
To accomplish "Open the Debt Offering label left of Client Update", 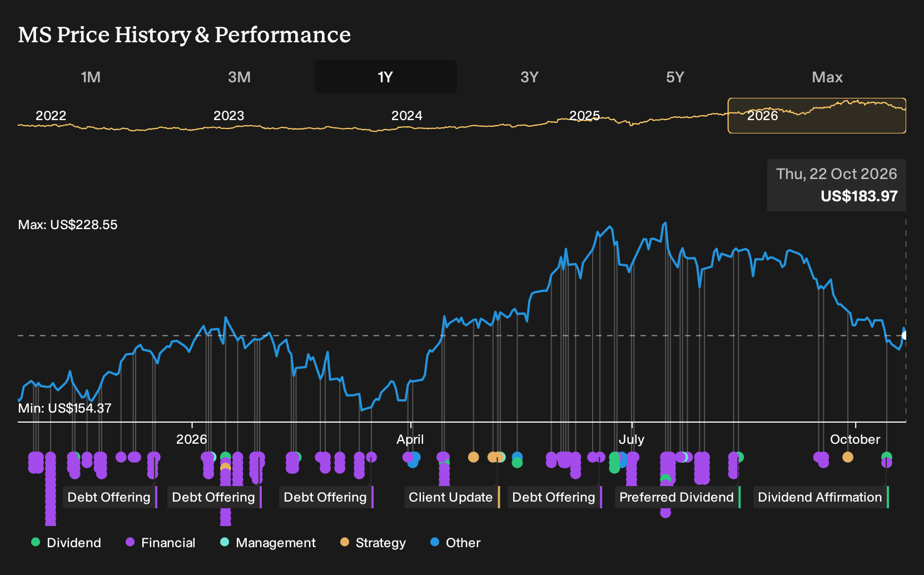I will point(326,497).
